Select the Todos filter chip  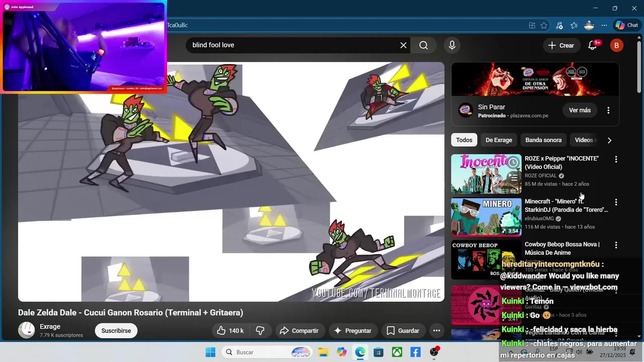pos(464,140)
